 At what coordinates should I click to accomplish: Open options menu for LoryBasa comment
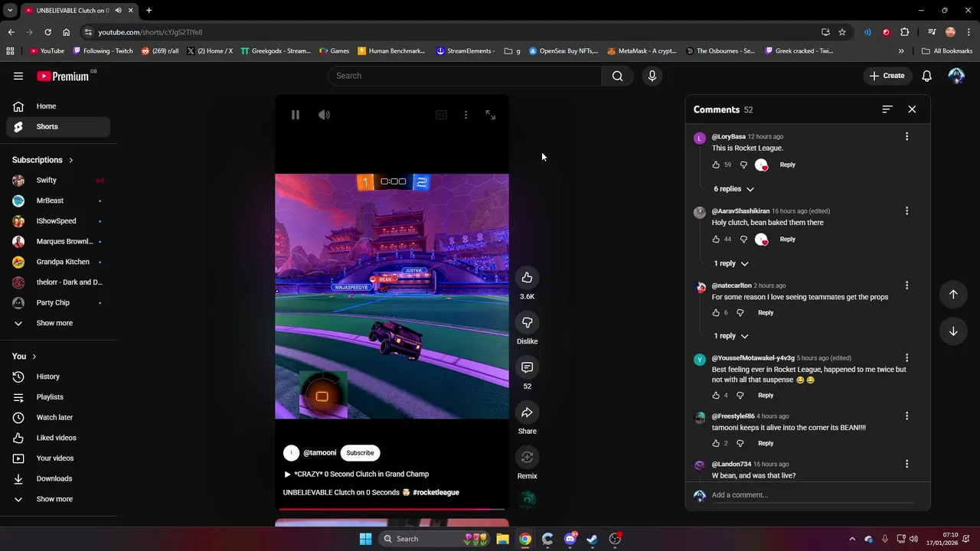coord(906,136)
